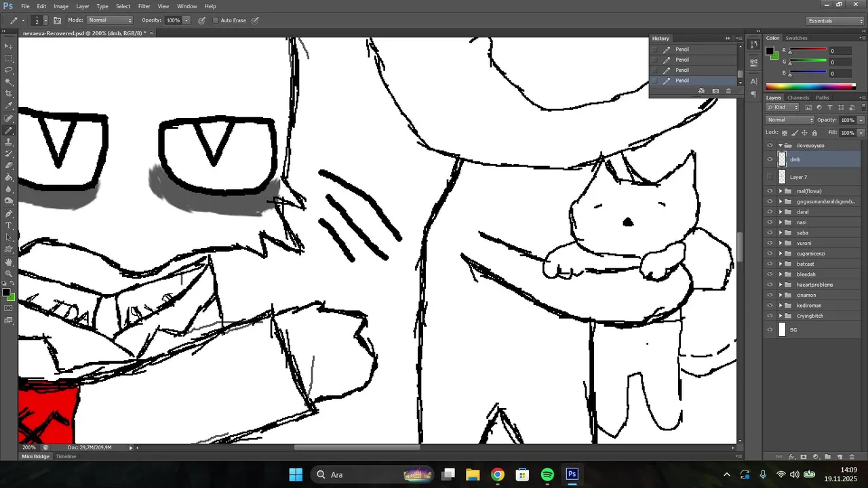Hide the dmb layer
Viewport: 868px width, 488px height.
(770, 159)
